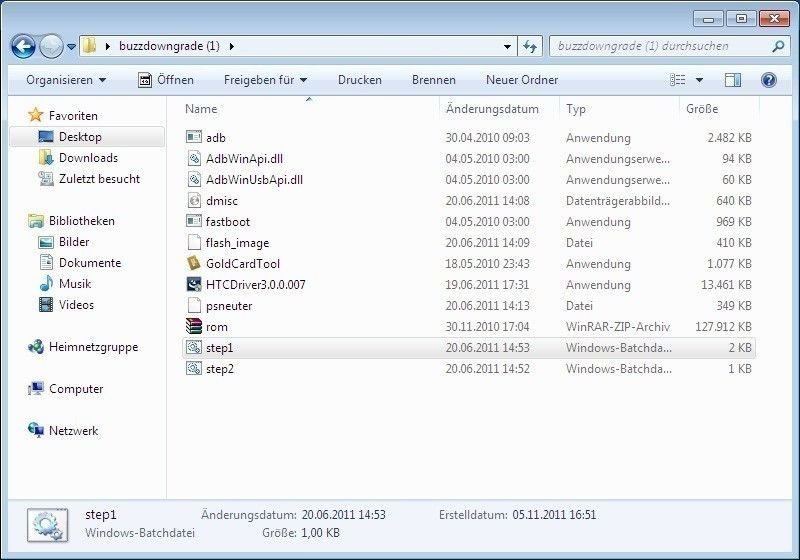This screenshot has width=800, height=560.
Task: Click the change view icon
Action: click(x=678, y=80)
